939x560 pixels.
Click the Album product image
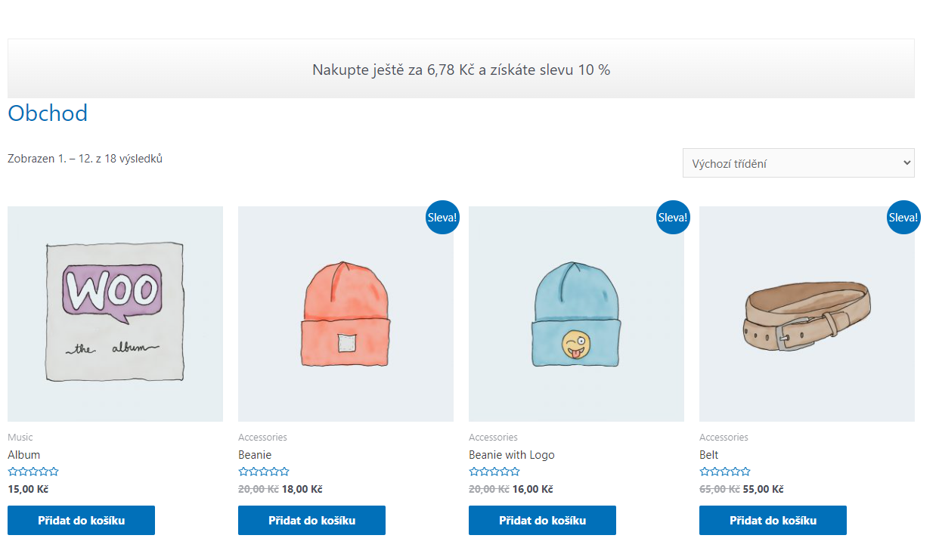coord(115,314)
